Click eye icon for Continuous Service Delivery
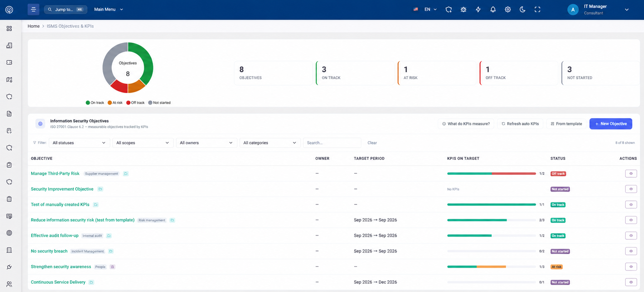This screenshot has height=292, width=644. [x=631, y=282]
